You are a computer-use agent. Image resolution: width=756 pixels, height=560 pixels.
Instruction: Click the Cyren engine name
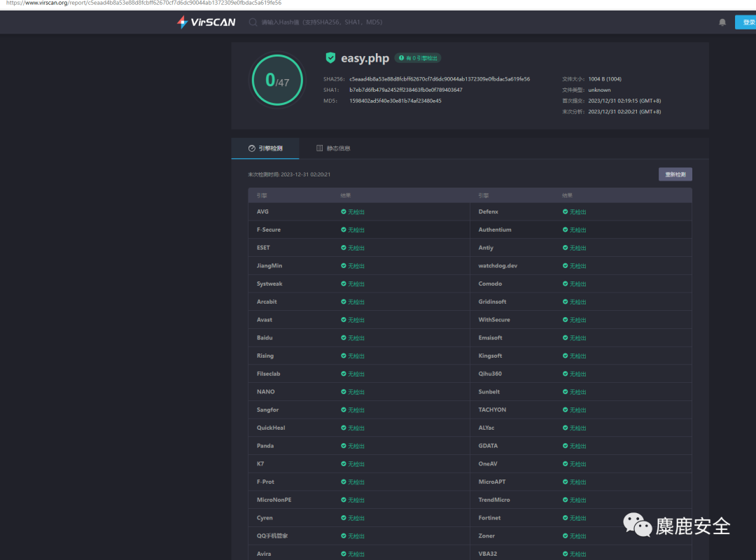tap(265, 517)
